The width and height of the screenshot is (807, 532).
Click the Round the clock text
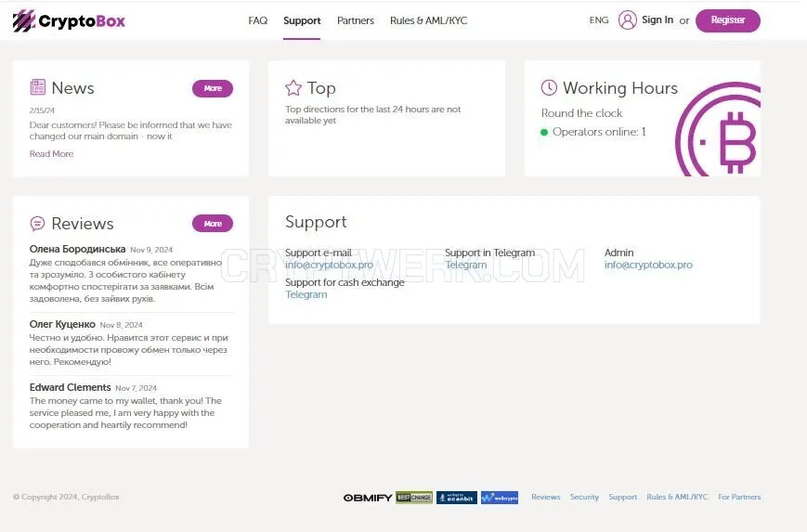coord(581,113)
